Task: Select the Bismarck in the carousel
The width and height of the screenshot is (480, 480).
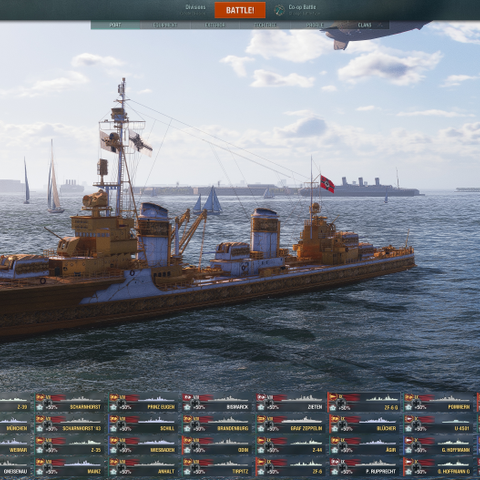Action: pyautogui.click(x=217, y=402)
